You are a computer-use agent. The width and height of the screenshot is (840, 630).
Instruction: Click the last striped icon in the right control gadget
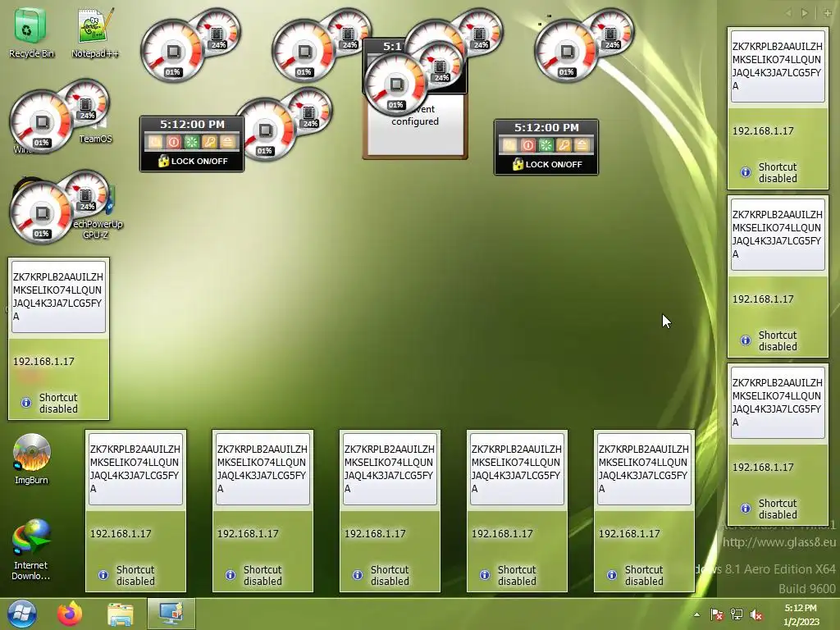click(582, 145)
